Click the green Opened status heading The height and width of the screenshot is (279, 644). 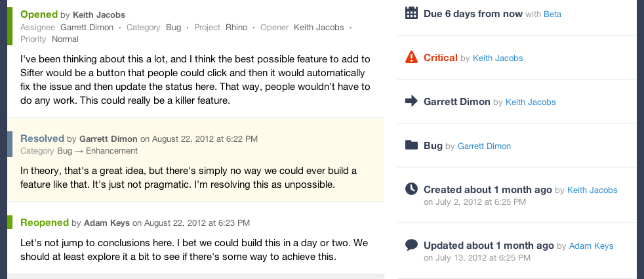(x=39, y=14)
